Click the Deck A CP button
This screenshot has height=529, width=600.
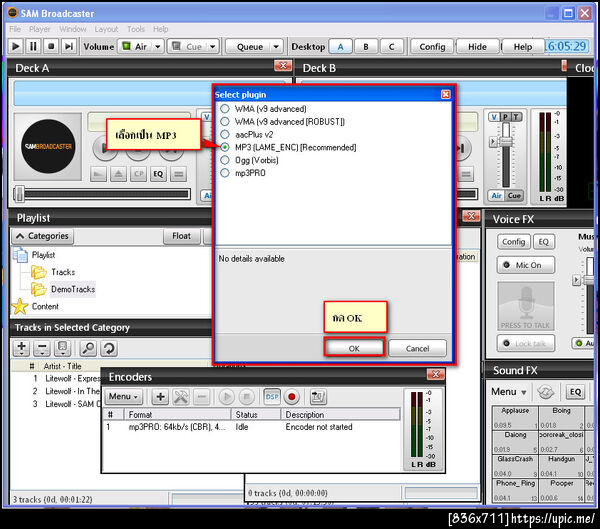[138, 174]
